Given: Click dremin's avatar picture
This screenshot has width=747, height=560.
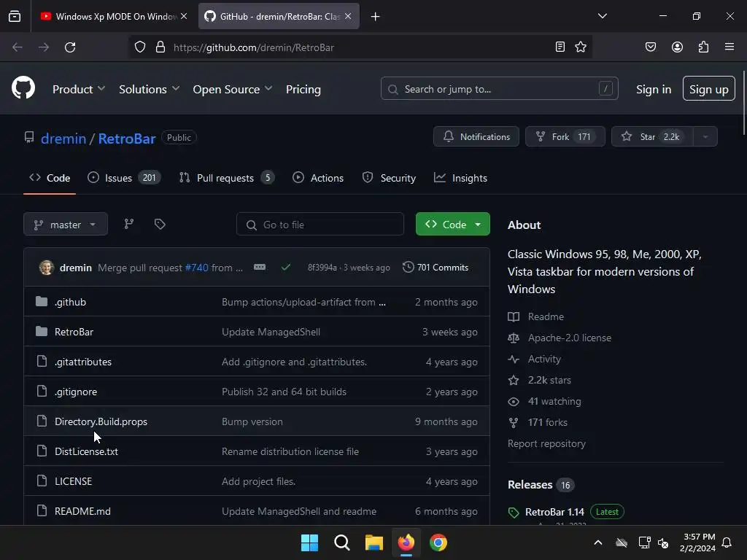Looking at the screenshot, I should point(46,267).
